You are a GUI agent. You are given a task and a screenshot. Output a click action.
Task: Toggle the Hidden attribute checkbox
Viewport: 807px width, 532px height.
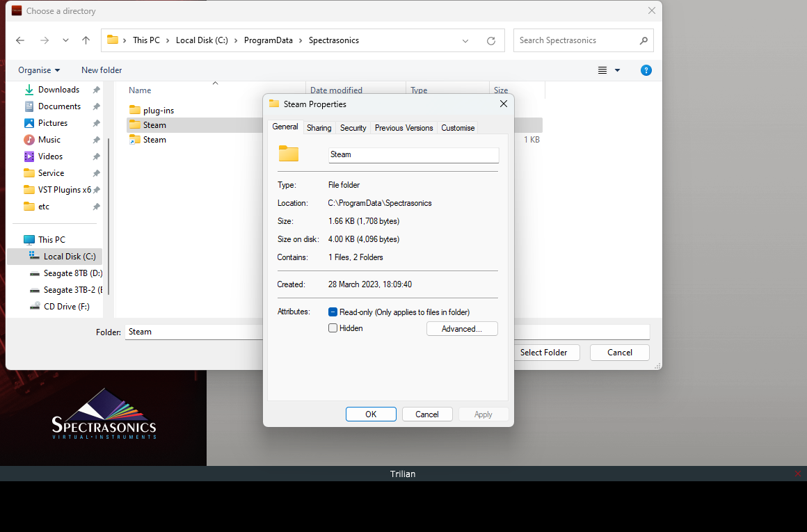[333, 328]
